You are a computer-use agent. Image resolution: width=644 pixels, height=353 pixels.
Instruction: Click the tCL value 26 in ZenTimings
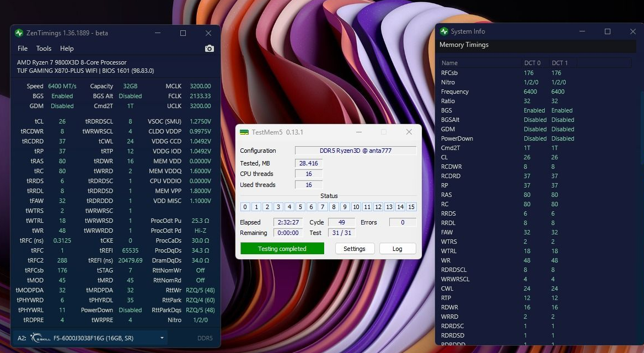pos(62,122)
